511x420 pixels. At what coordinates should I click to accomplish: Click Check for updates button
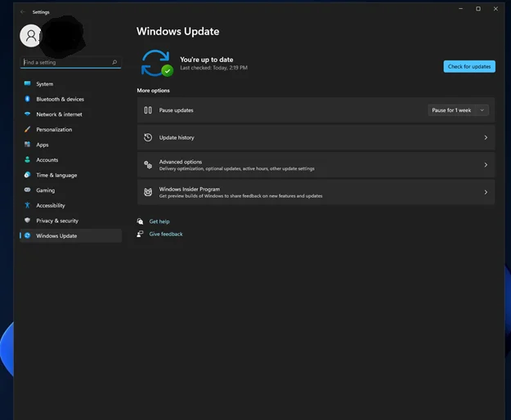tap(469, 66)
